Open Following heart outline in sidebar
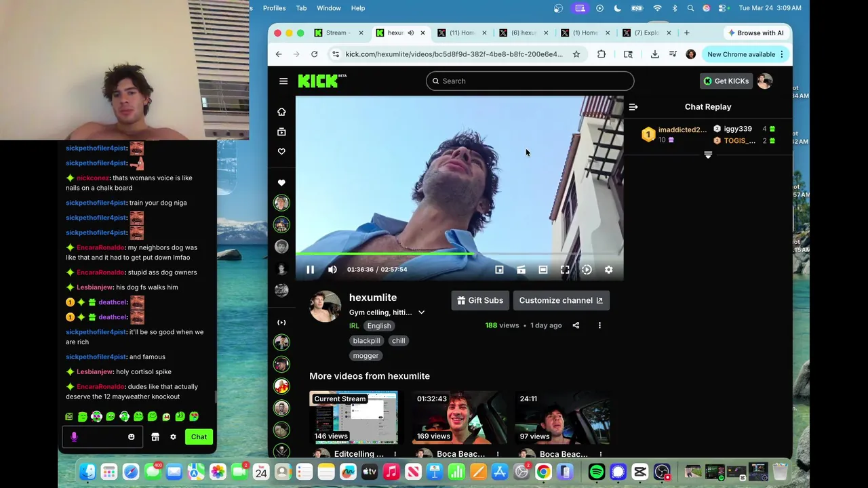This screenshot has width=868, height=488. [281, 152]
